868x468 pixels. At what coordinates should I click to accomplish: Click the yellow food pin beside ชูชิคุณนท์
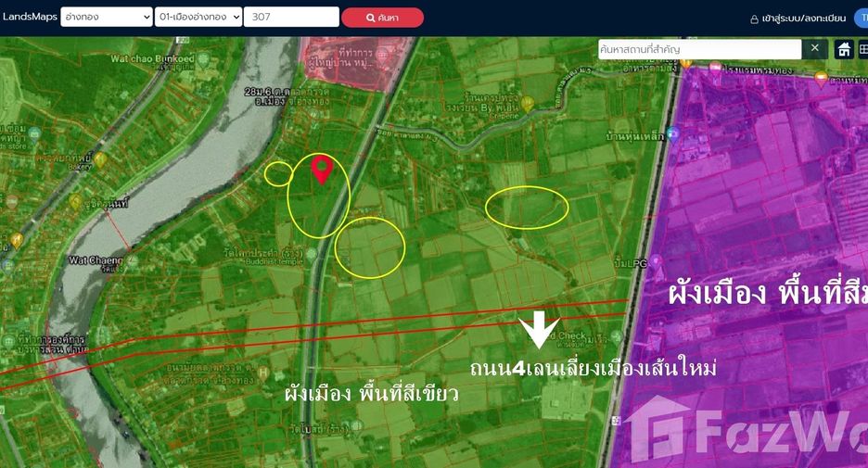(x=75, y=201)
